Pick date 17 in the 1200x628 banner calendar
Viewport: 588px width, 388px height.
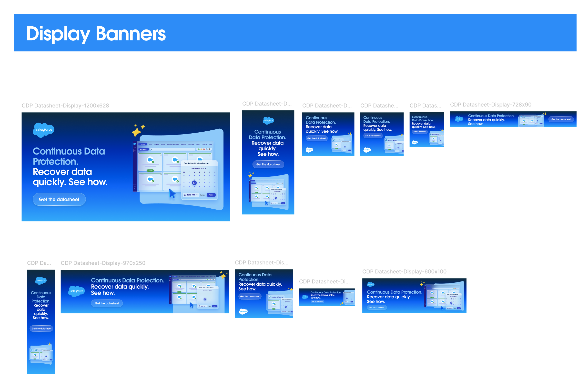[x=194, y=183]
